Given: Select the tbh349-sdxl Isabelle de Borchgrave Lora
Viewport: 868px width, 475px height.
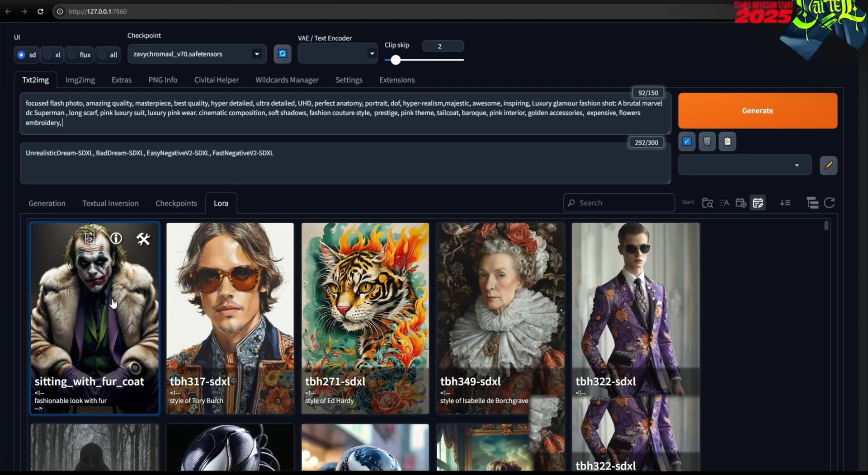Looking at the screenshot, I should coord(500,318).
